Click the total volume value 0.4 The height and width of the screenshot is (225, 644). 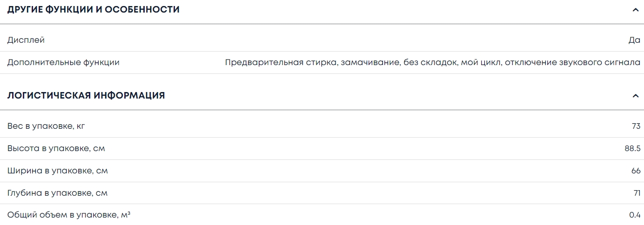coord(635,215)
